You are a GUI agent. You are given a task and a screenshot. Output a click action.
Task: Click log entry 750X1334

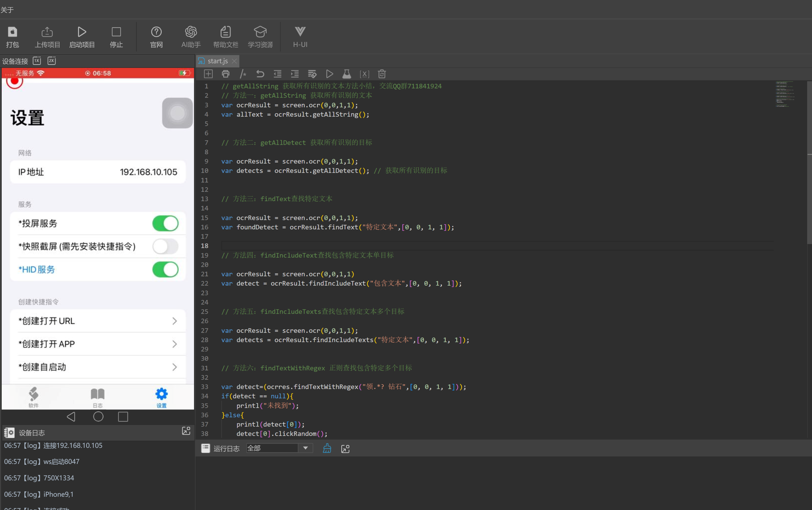coord(39,478)
